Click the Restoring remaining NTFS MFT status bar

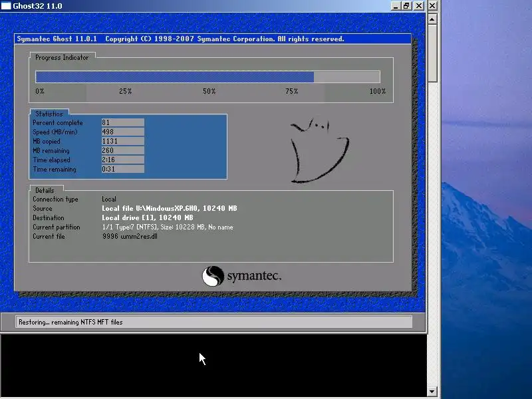tap(213, 322)
